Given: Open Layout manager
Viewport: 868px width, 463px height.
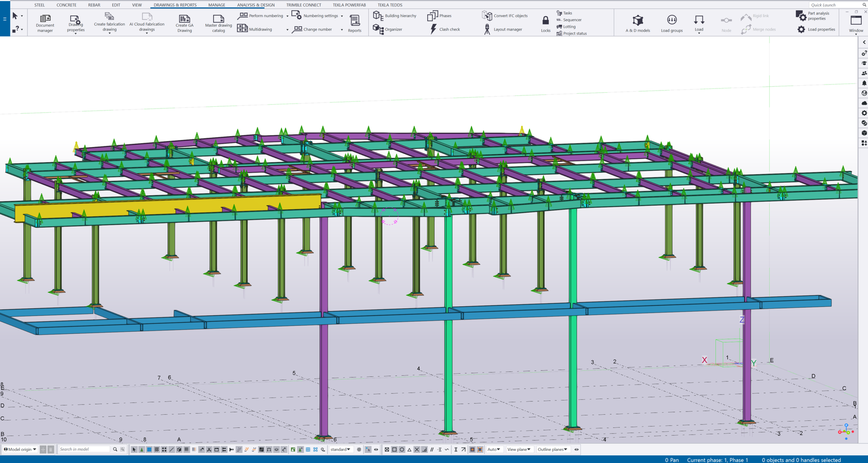Looking at the screenshot, I should 503,29.
